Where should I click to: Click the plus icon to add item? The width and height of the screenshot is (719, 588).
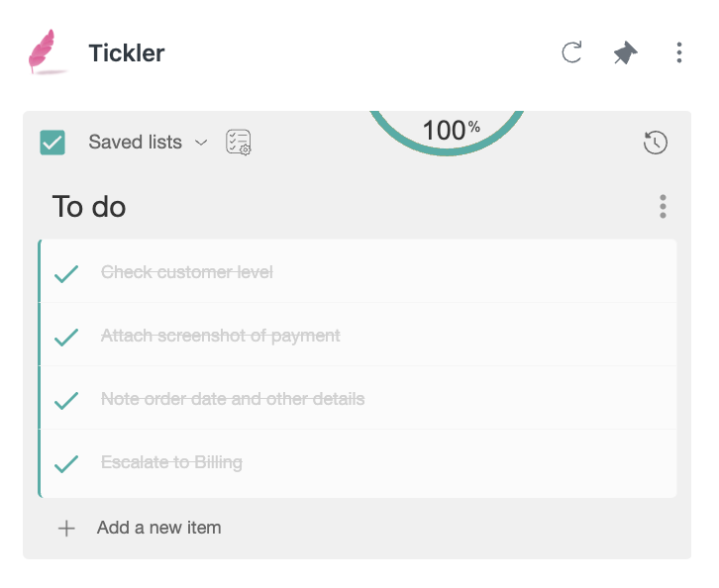click(66, 529)
